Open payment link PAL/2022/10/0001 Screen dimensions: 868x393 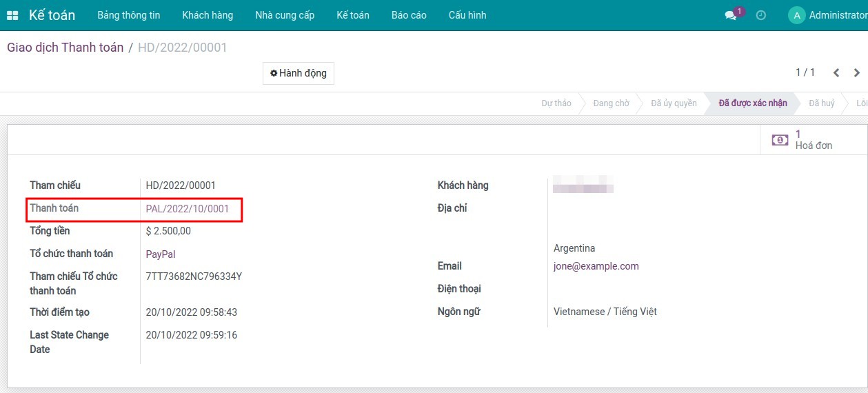[x=188, y=208]
